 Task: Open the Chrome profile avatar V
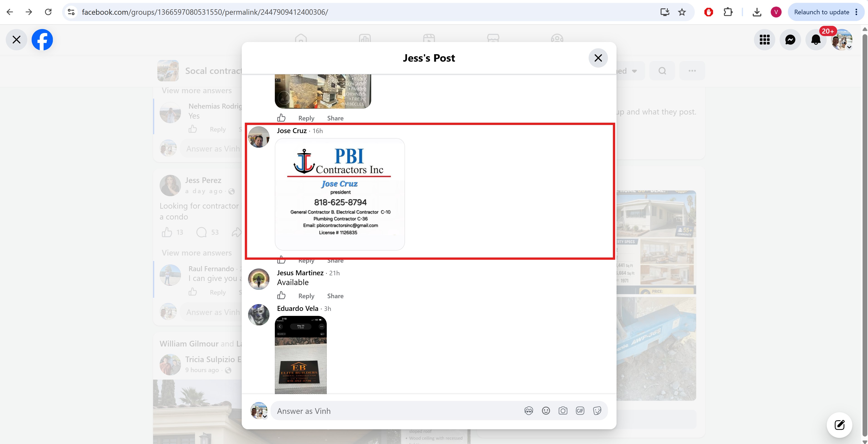(776, 12)
